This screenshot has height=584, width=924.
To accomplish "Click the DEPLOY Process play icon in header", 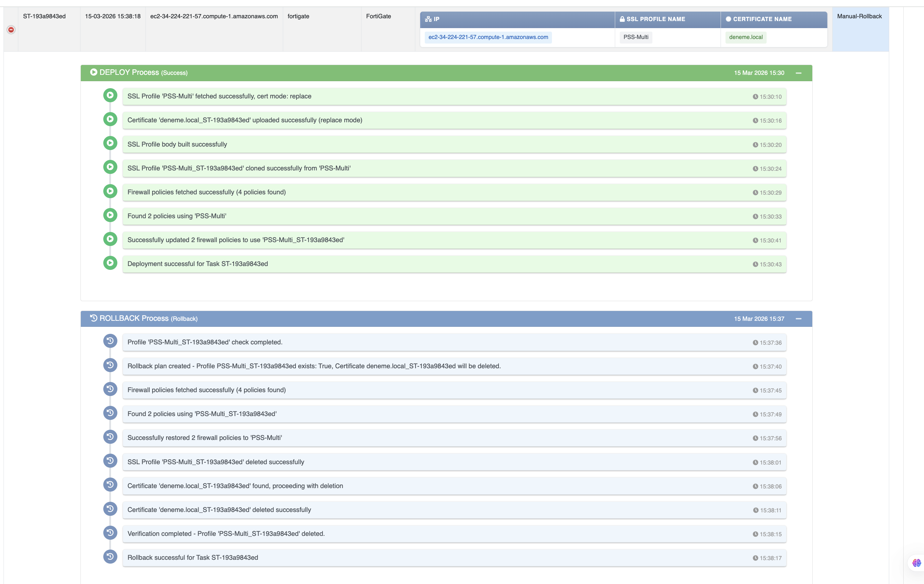I will (x=93, y=72).
